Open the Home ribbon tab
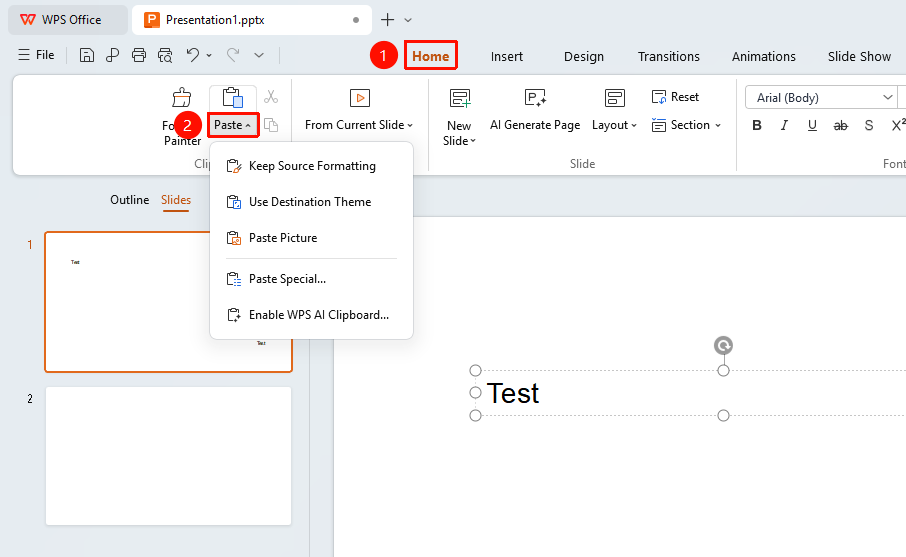The image size is (906, 557). 430,56
